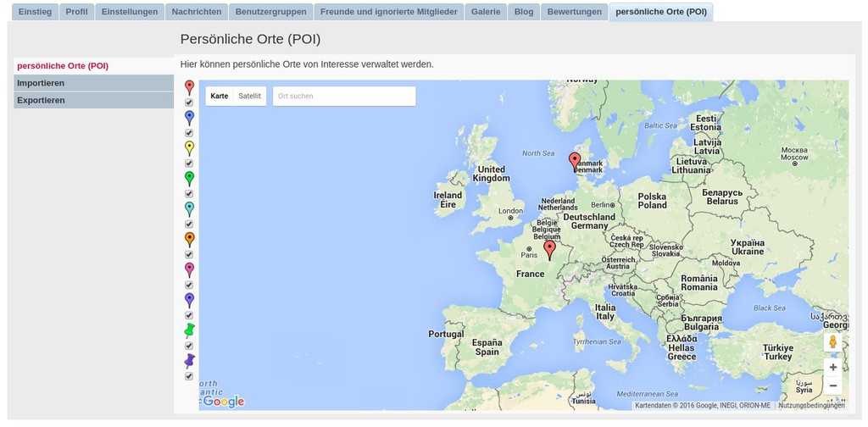Open Freunde und ignorierte Mitglieder tab
The image size is (868, 427).
click(388, 12)
